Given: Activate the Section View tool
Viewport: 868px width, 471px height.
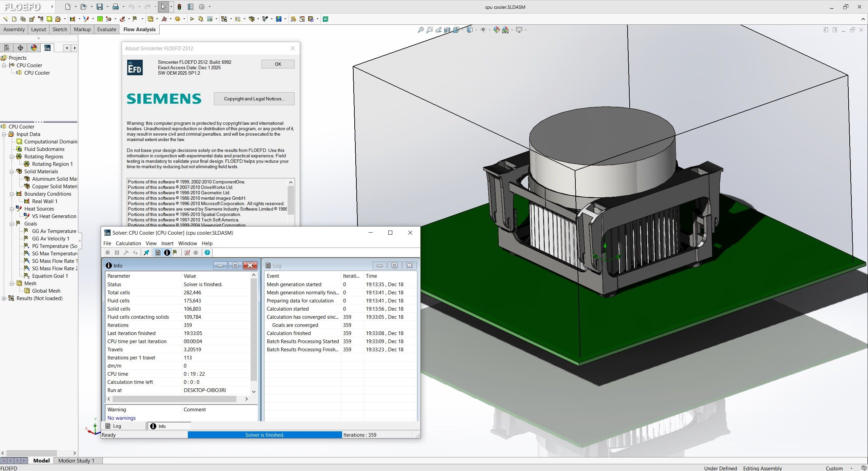Looking at the screenshot, I should tap(447, 30).
